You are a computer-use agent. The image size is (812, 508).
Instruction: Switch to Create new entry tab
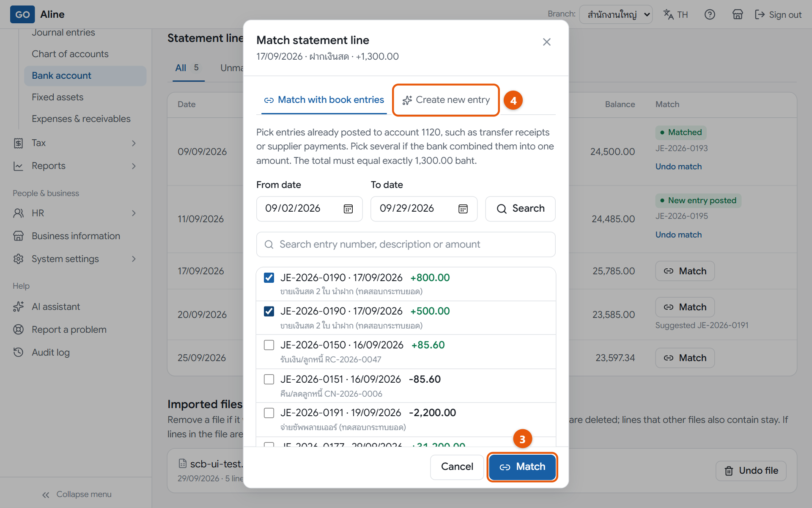[446, 100]
